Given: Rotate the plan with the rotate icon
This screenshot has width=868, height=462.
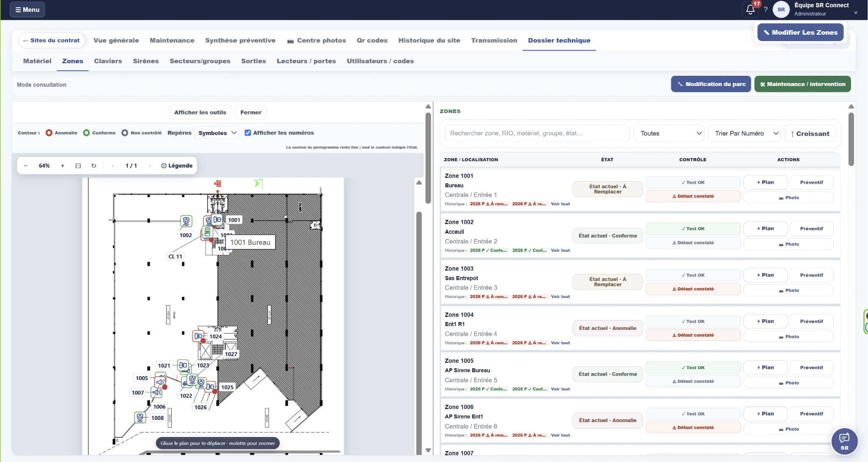Looking at the screenshot, I should pyautogui.click(x=94, y=166).
